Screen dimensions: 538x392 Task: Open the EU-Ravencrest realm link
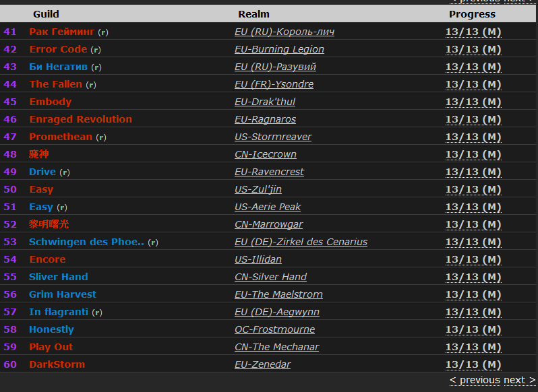[270, 172]
